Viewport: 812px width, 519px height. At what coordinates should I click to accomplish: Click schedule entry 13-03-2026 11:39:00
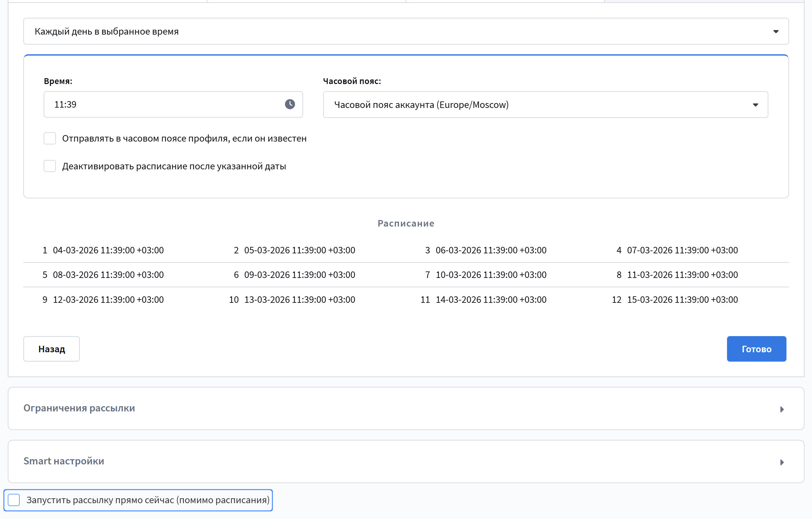point(300,300)
